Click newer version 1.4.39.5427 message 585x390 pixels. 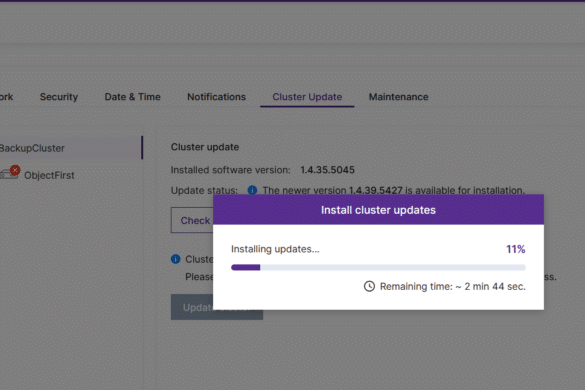[394, 190]
